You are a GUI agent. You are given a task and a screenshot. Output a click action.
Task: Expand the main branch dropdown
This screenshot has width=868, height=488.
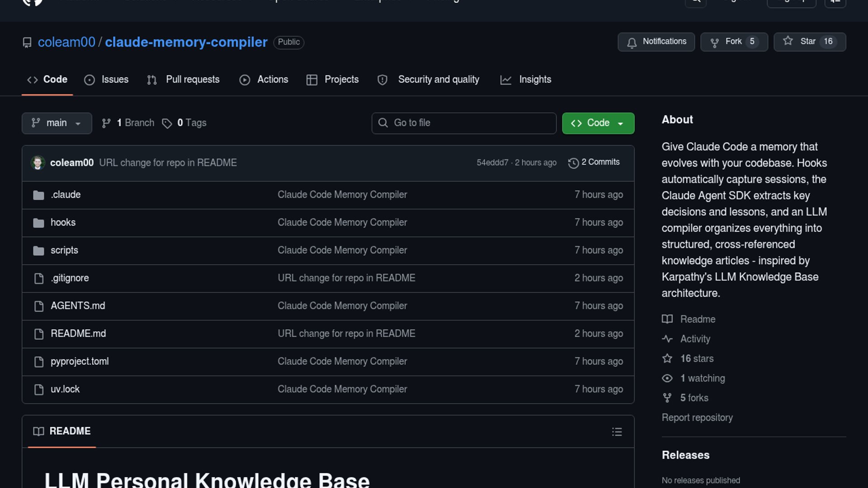click(57, 123)
